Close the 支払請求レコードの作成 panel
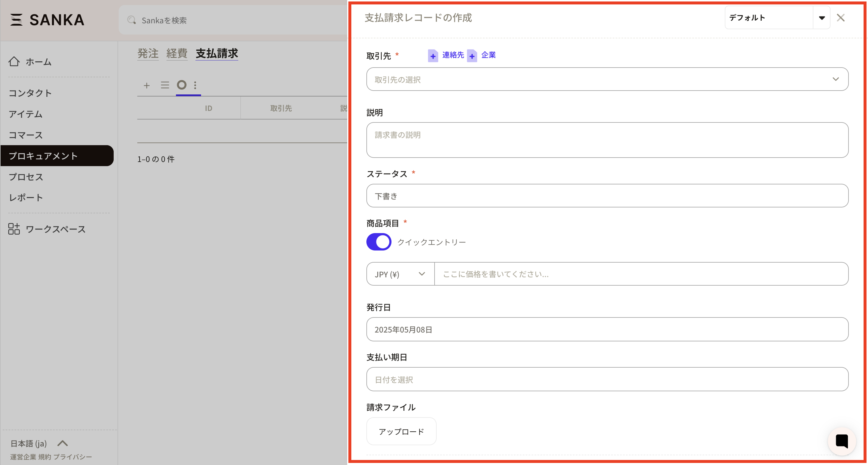The width and height of the screenshot is (868, 465). (x=841, y=18)
